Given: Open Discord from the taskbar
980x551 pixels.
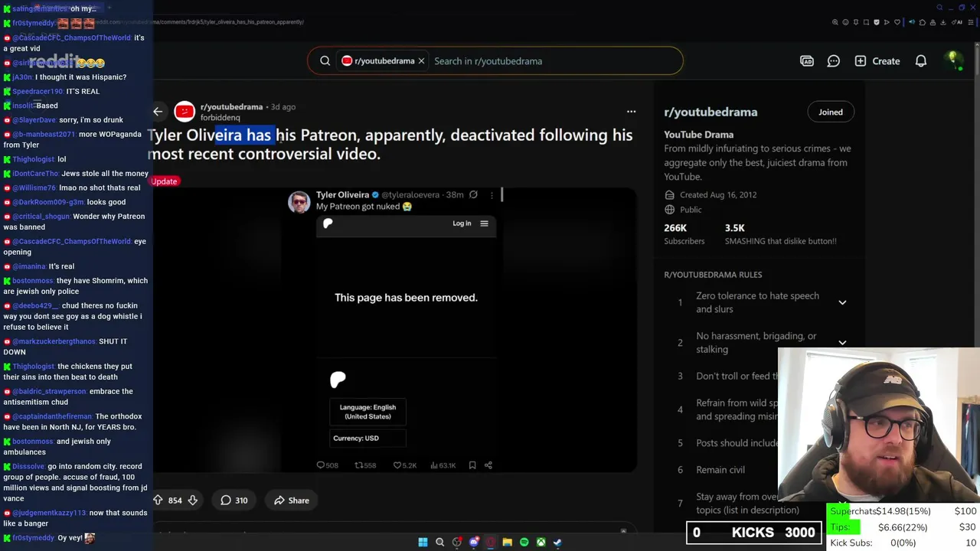Looking at the screenshot, I should [474, 542].
